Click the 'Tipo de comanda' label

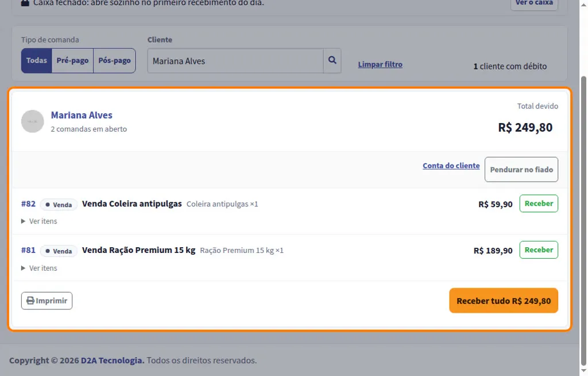(x=50, y=40)
